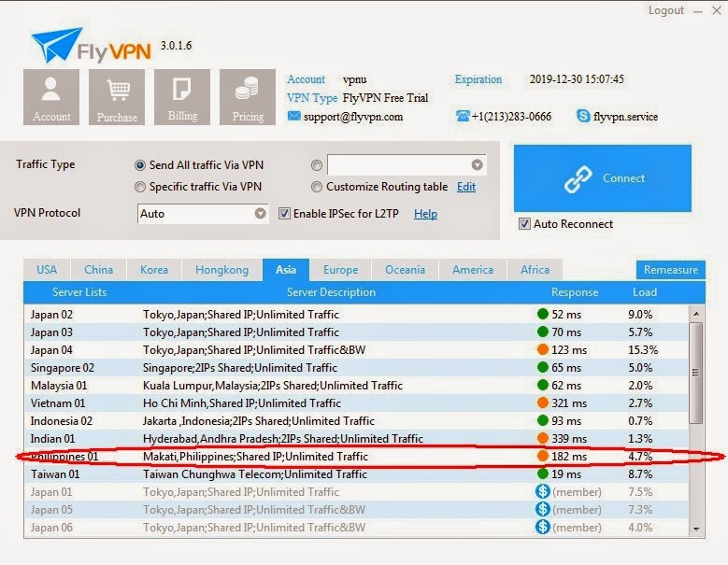Viewport: 728px width, 565px height.
Task: Click green status dot for Indonesia 02
Action: (543, 420)
